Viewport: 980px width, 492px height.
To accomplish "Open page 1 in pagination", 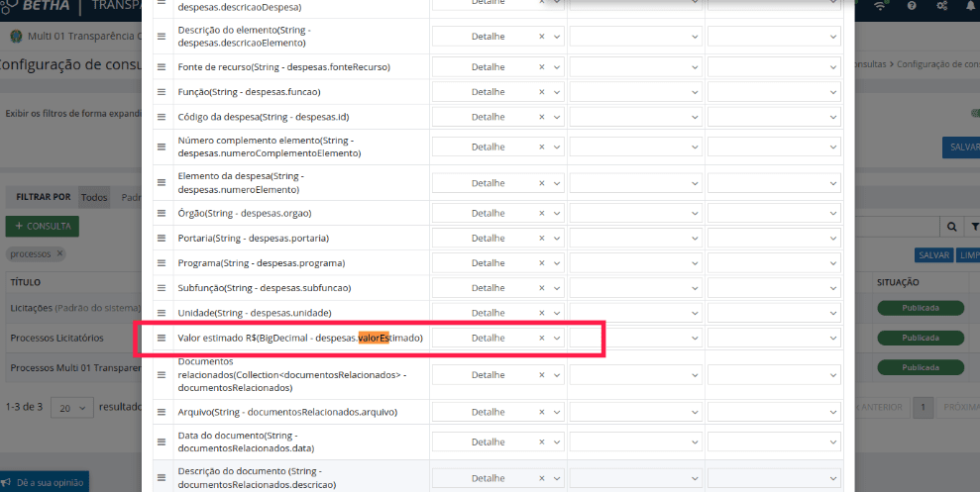I will point(924,407).
